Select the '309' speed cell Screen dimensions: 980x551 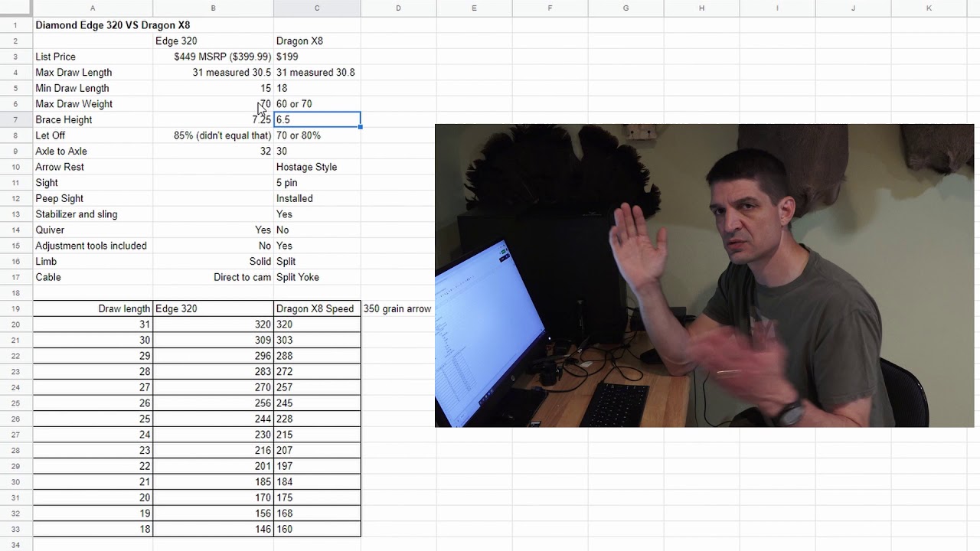point(214,341)
